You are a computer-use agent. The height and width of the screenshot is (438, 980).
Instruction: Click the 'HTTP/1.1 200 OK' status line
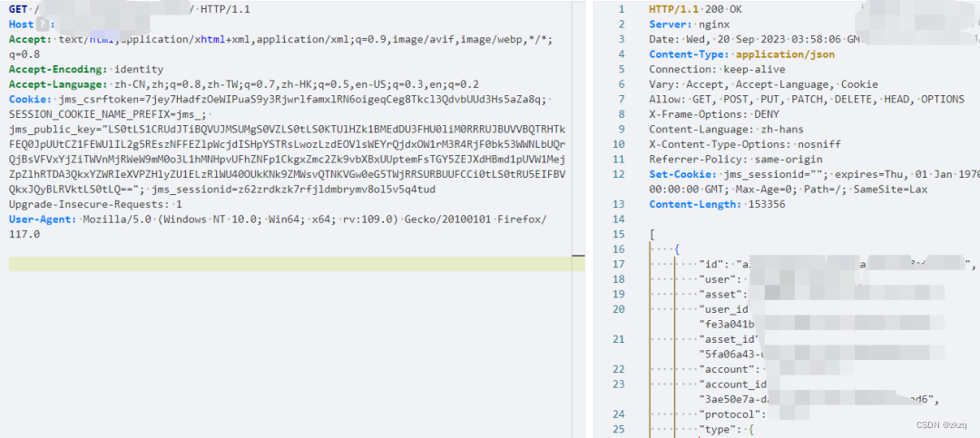(696, 9)
